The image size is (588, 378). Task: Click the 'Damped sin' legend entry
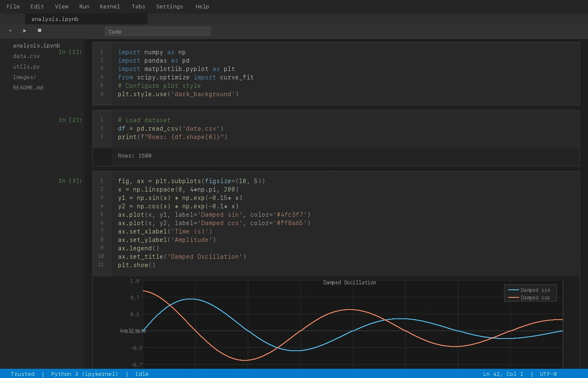(x=529, y=290)
